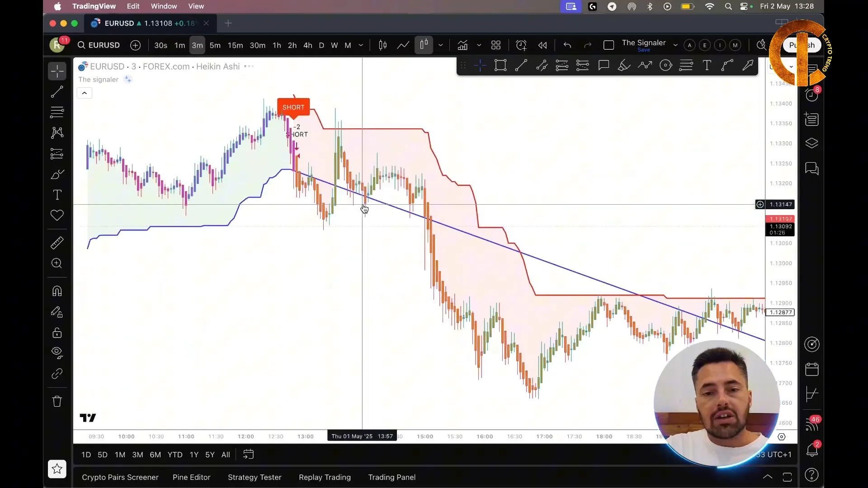Open help center question mark icon
The image size is (868, 488).
click(x=812, y=475)
